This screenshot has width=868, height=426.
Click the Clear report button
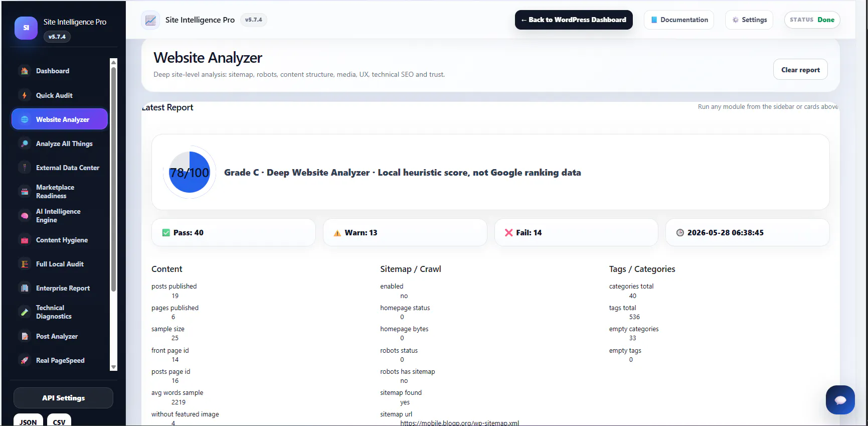click(x=800, y=70)
